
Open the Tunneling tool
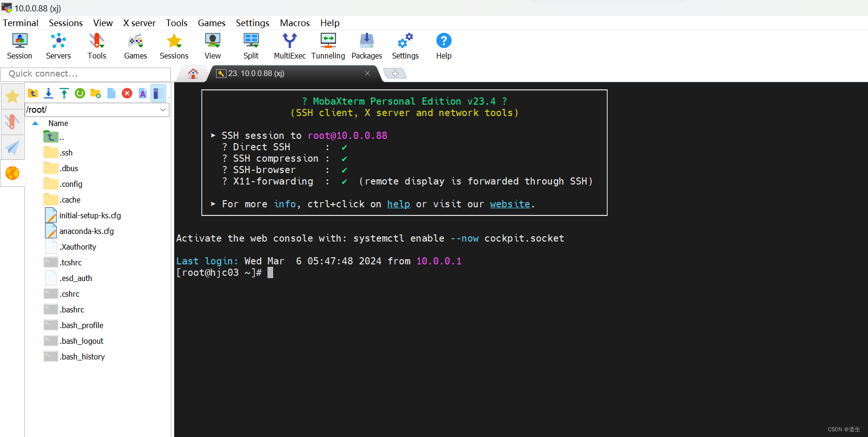pos(328,45)
